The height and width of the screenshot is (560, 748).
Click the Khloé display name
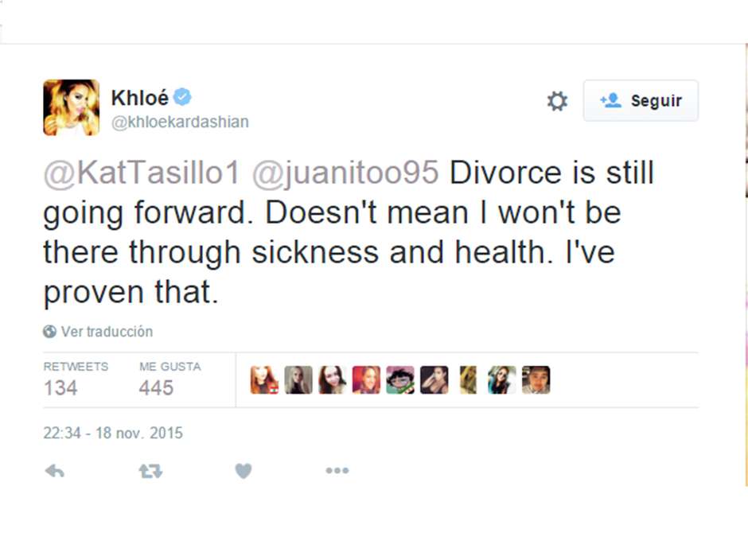[140, 98]
